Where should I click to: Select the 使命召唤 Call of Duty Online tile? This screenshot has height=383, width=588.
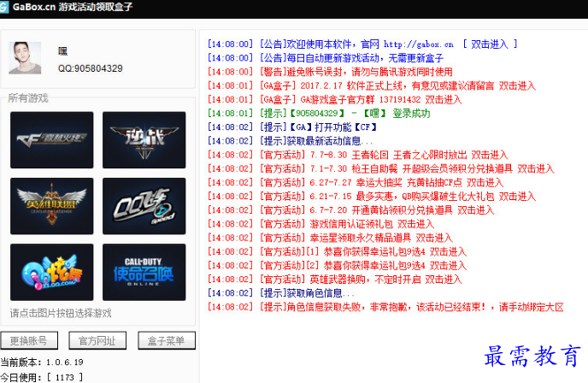144,272
